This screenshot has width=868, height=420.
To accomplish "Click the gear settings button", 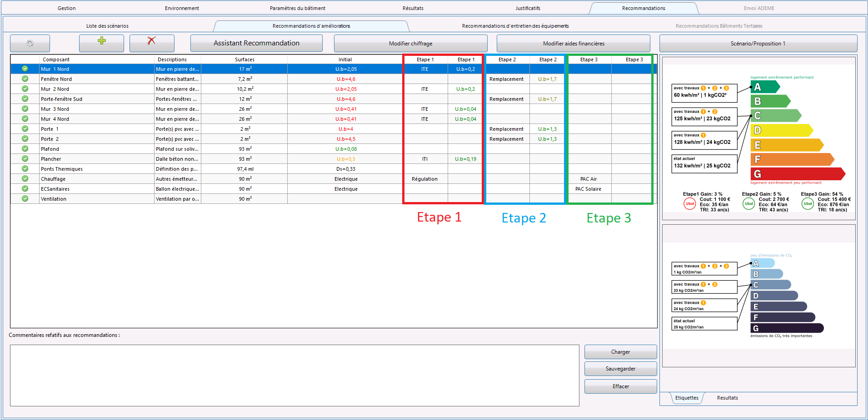I will click(x=30, y=43).
